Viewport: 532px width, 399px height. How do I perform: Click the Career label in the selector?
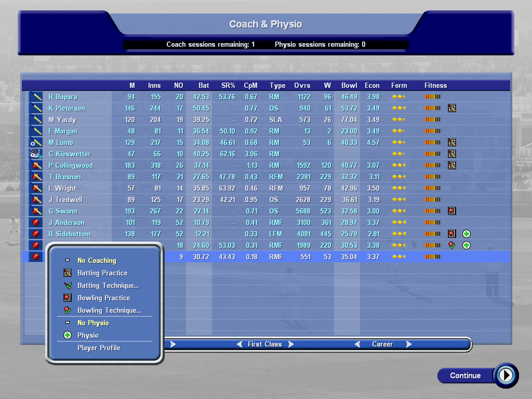[x=382, y=344]
